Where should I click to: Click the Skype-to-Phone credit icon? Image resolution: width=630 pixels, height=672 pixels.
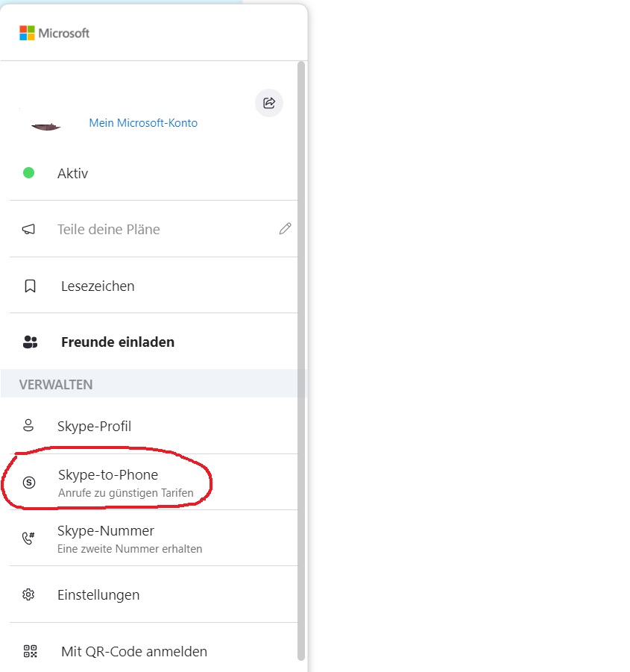point(29,483)
